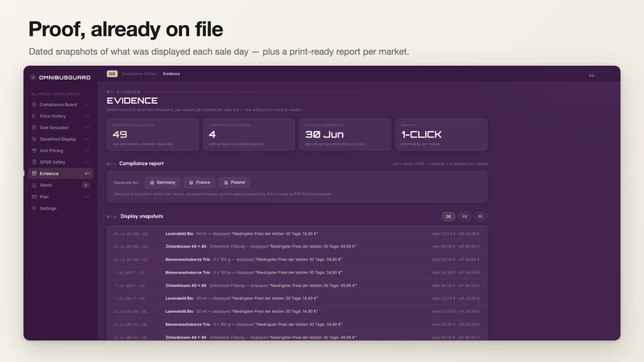Screen dimensions: 644x362
Task: Open Settings in the sidebar
Action: click(x=61, y=208)
